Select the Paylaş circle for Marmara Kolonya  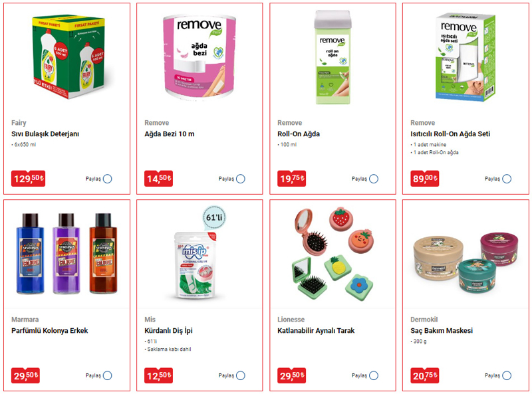pyautogui.click(x=107, y=375)
